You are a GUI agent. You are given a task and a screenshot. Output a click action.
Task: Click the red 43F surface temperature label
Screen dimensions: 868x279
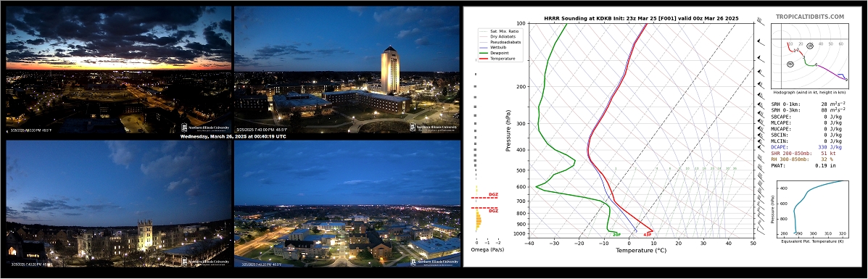tap(647, 235)
